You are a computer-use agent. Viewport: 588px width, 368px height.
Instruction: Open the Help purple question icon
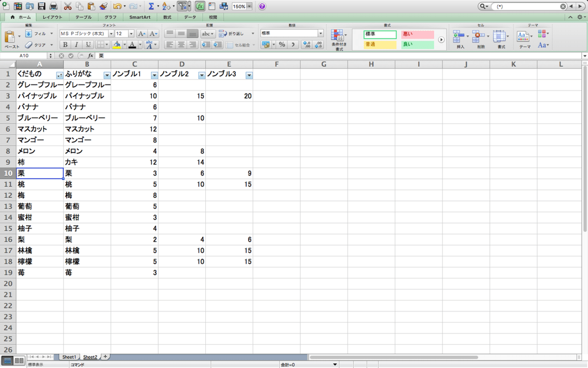(262, 6)
